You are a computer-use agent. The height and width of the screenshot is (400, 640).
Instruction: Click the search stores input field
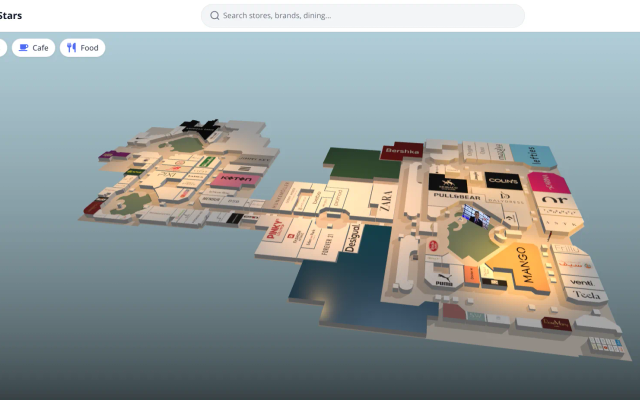[362, 16]
